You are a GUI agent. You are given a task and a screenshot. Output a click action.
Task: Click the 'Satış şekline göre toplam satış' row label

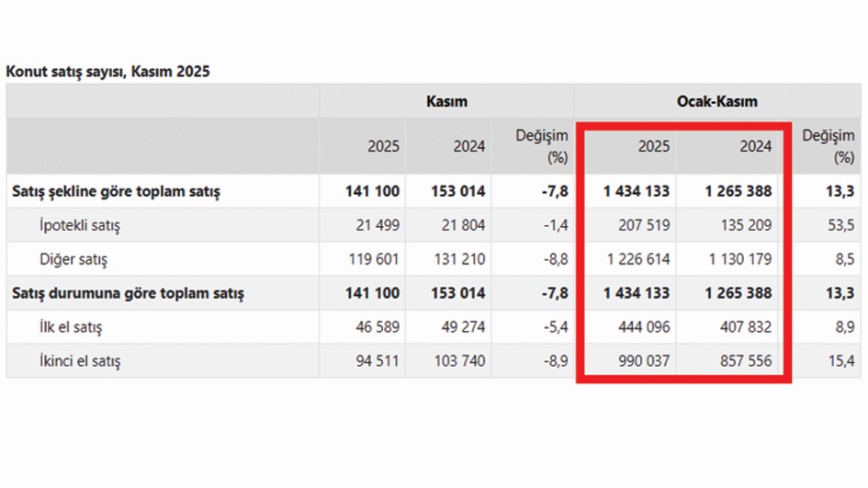click(116, 191)
